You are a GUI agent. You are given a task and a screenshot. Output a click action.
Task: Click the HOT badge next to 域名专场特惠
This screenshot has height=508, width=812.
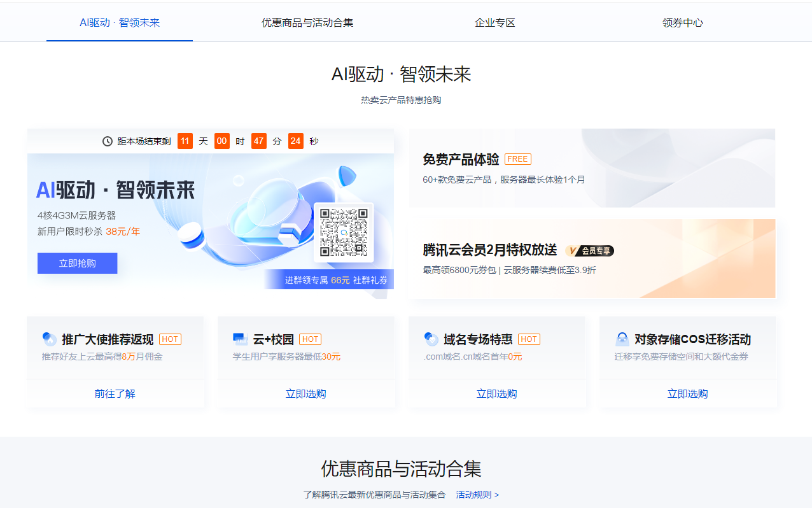tap(529, 339)
